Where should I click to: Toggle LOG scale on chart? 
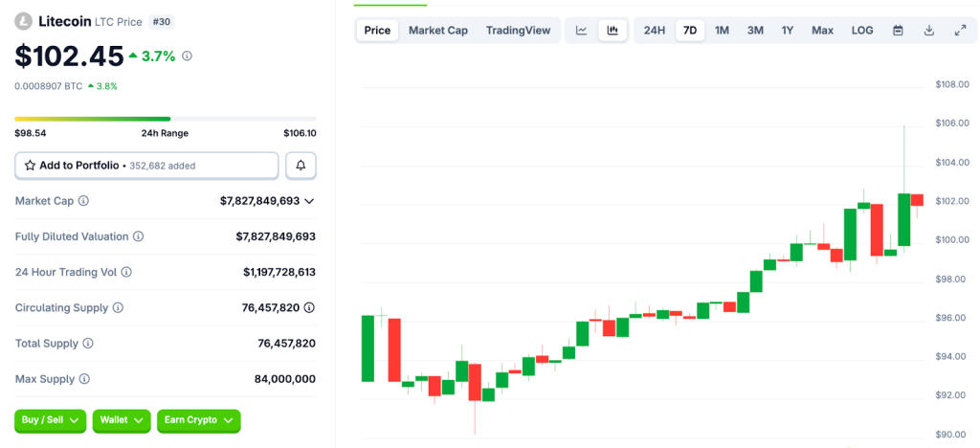[862, 31]
